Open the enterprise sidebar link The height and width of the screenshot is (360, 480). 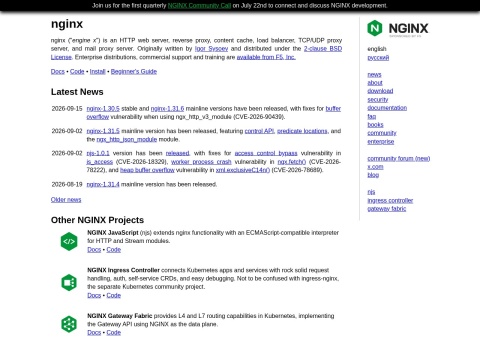381,142
